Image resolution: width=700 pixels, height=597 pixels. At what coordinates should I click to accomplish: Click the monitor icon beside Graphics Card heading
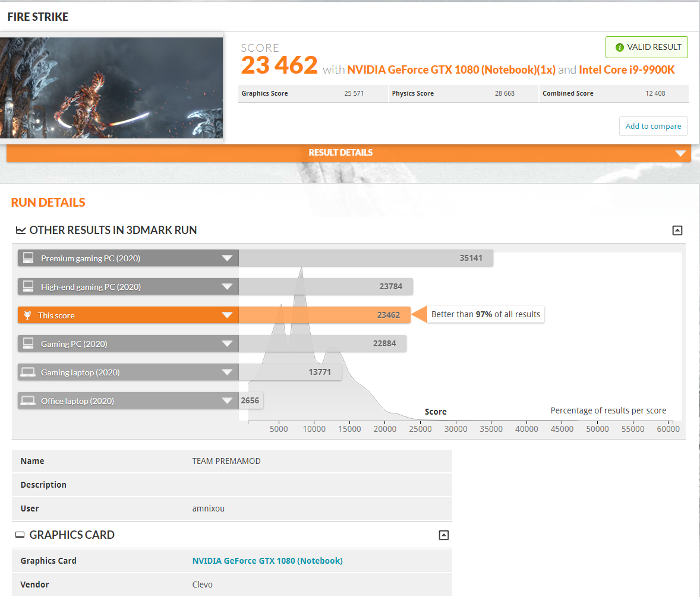(20, 535)
